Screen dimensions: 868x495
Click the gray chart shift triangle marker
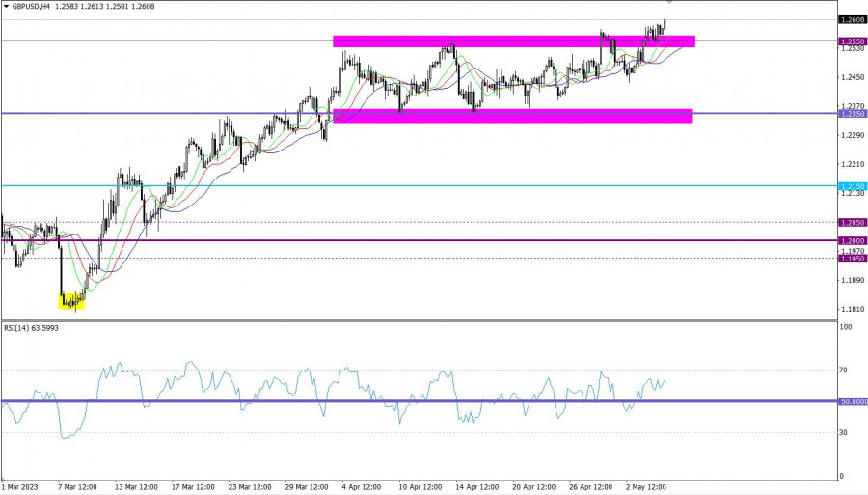click(x=670, y=4)
